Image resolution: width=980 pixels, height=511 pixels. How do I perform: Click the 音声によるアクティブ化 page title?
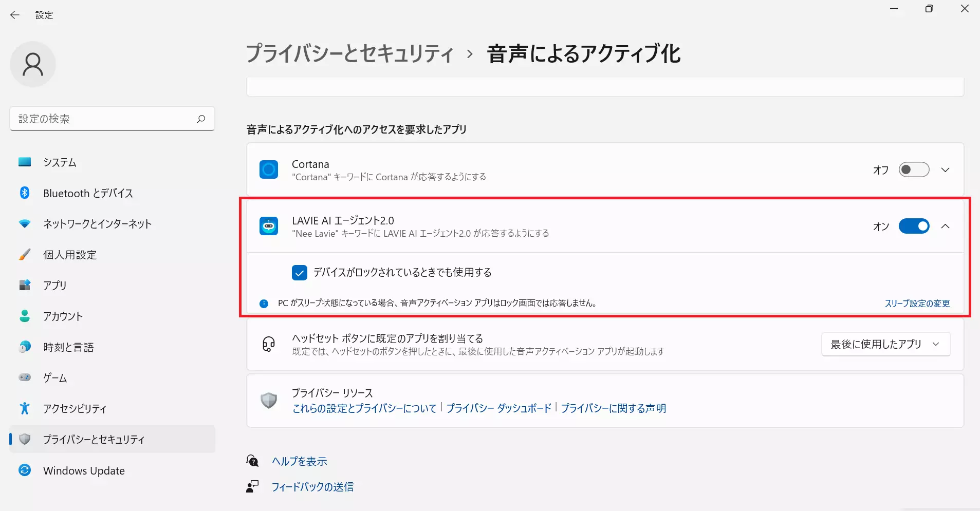click(584, 53)
